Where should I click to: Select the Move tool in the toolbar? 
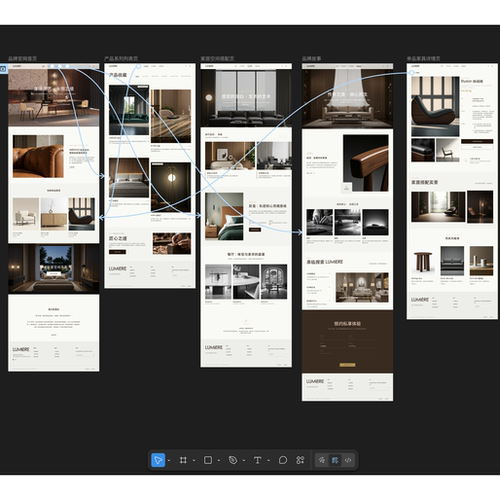[x=158, y=460]
